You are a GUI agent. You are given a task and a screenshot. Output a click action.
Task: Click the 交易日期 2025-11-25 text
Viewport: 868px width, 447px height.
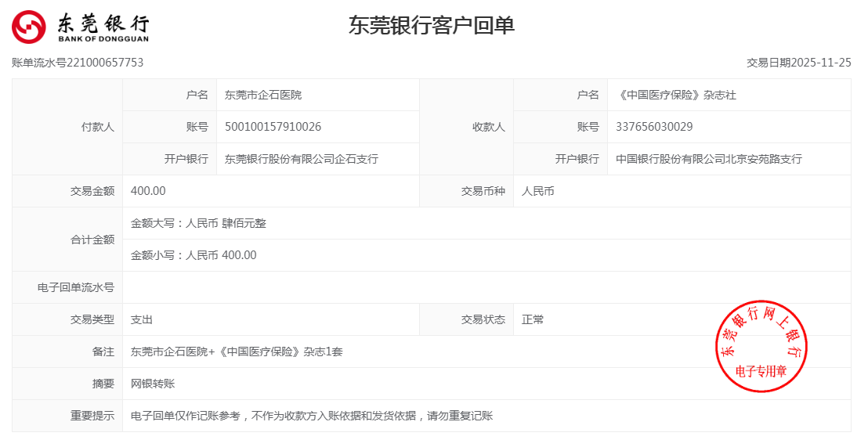798,63
